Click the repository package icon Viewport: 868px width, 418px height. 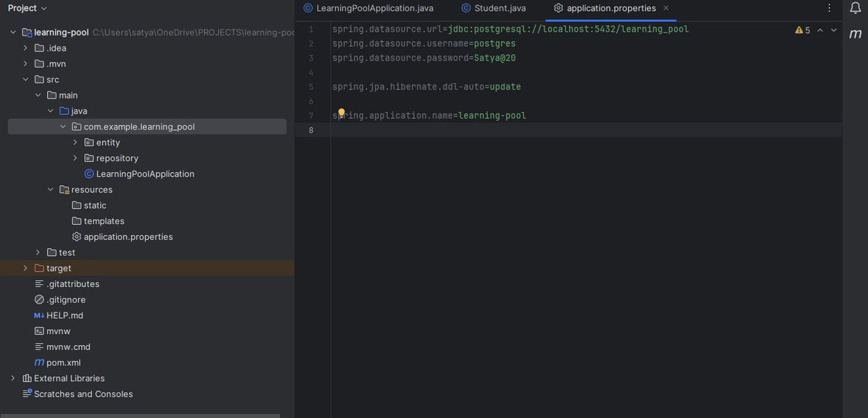pyautogui.click(x=89, y=158)
